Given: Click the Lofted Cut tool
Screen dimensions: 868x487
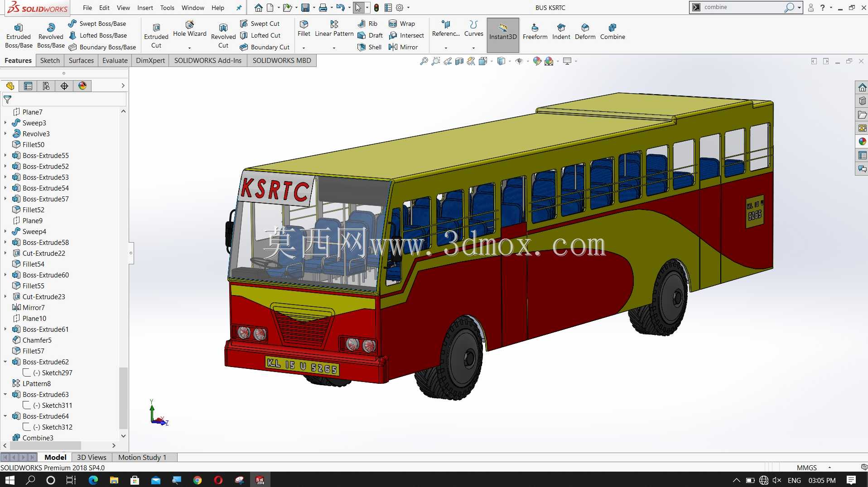Looking at the screenshot, I should pyautogui.click(x=260, y=35).
